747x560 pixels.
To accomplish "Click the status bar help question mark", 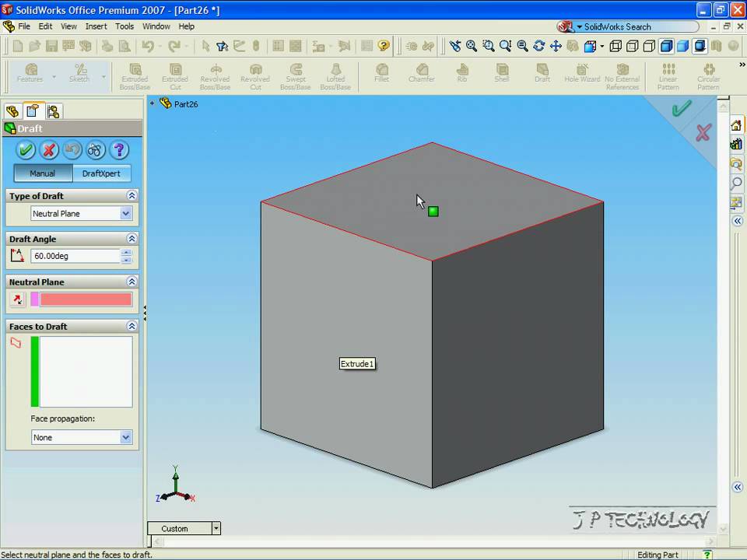I will coord(707,555).
